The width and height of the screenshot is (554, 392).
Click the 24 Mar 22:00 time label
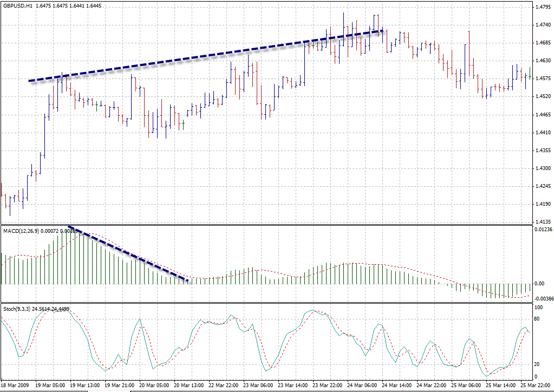tap(432, 384)
